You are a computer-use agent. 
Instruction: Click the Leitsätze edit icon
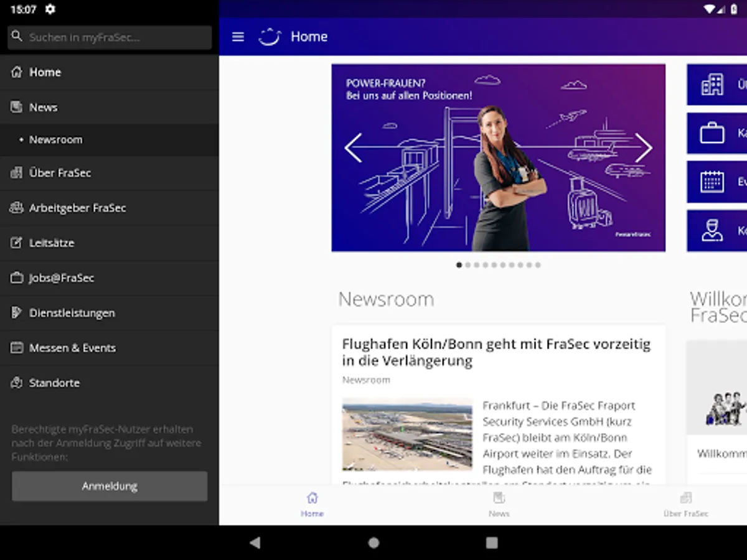click(17, 243)
